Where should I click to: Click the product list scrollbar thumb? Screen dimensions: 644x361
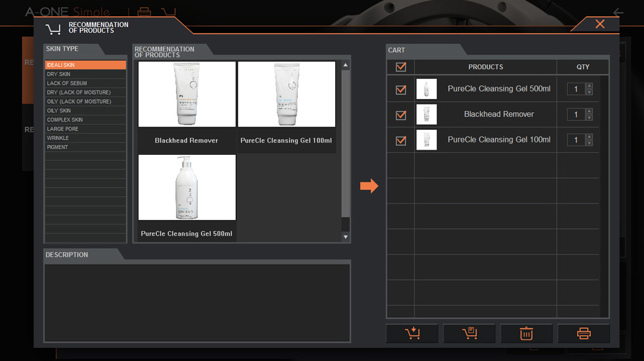(x=346, y=144)
